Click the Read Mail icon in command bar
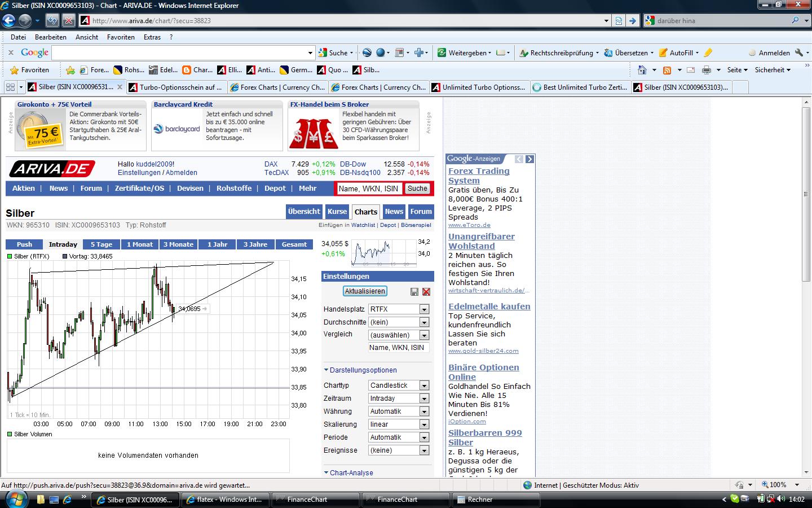Screen dimensions: 812x508 (690, 70)
